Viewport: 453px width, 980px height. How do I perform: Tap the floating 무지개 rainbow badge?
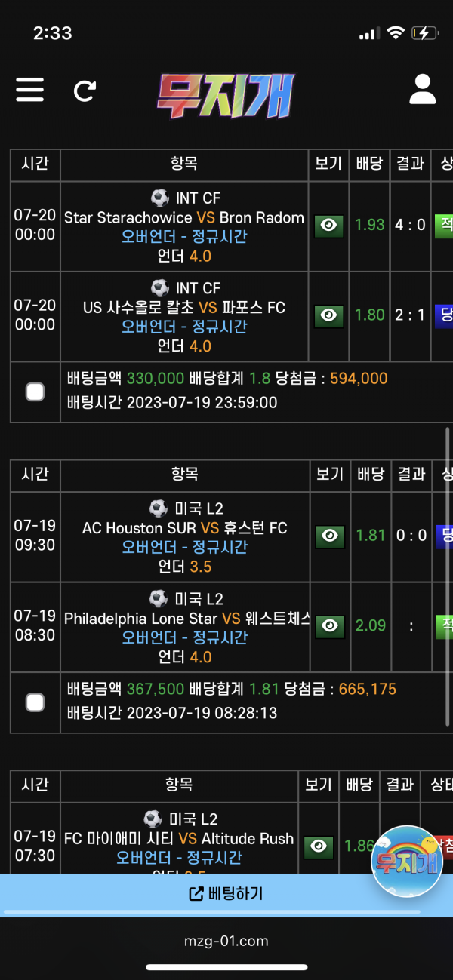407,861
